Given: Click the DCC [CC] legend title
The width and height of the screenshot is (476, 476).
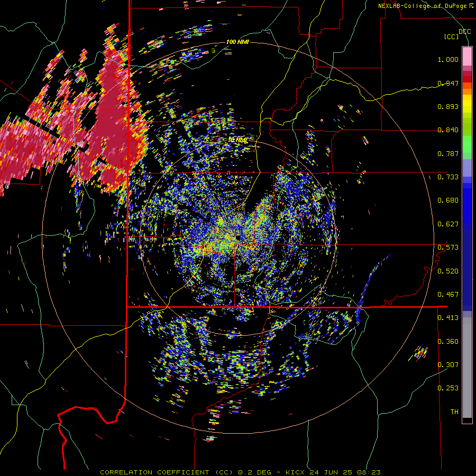Looking at the screenshot, I should click(457, 34).
